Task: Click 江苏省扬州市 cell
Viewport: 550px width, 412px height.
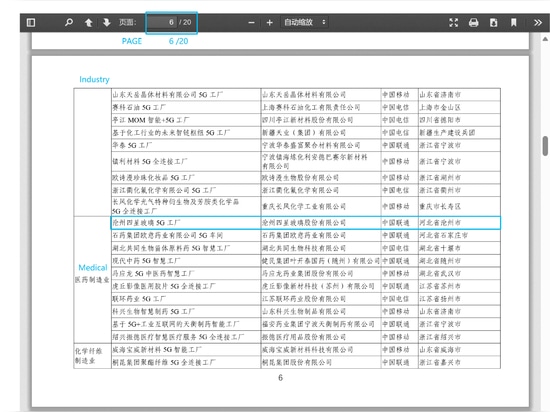Action: pyautogui.click(x=459, y=299)
